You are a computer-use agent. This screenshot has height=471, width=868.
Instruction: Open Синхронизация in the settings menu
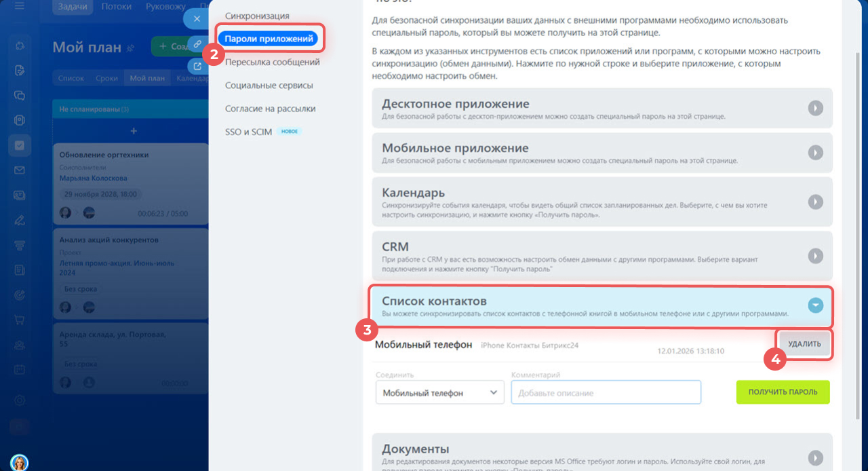pos(257,16)
